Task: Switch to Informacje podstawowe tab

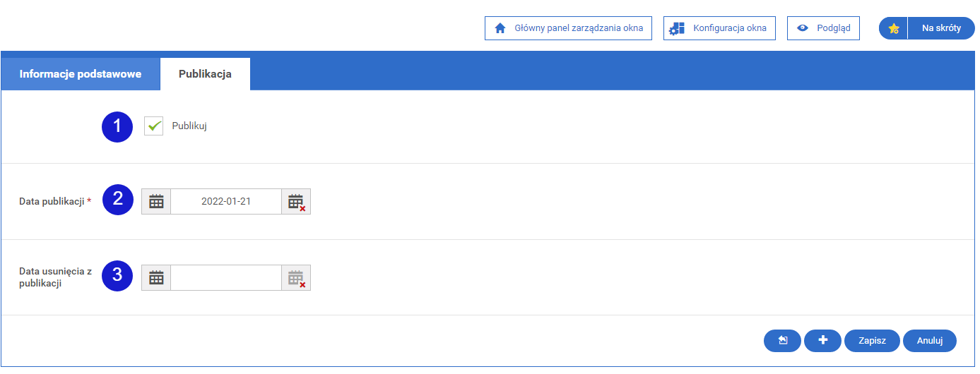Action: [81, 73]
